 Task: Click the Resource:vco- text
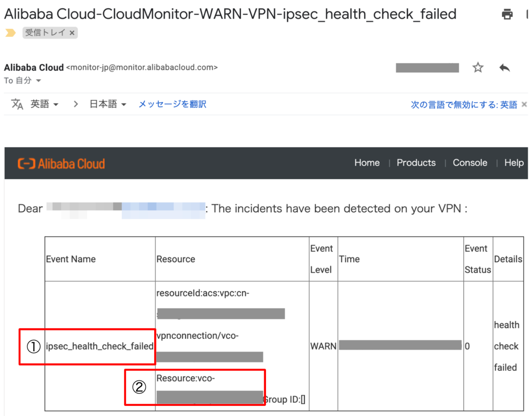(x=186, y=378)
